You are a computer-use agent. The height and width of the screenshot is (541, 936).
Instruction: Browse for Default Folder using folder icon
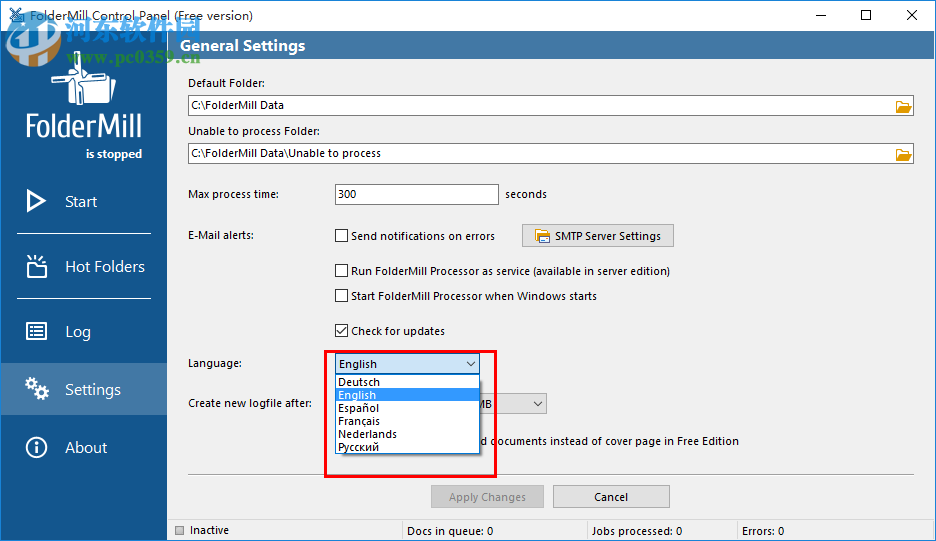(903, 106)
